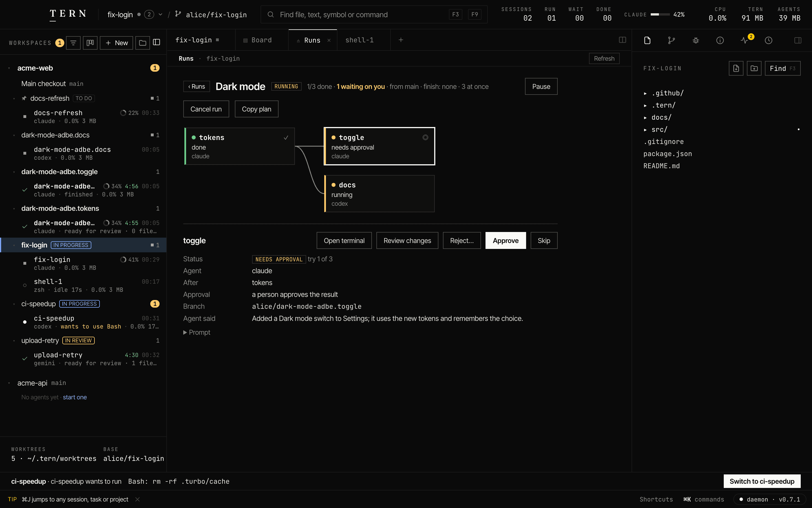Image resolution: width=812 pixels, height=508 pixels.
Task: Approve the toggle step
Action: tap(505, 240)
